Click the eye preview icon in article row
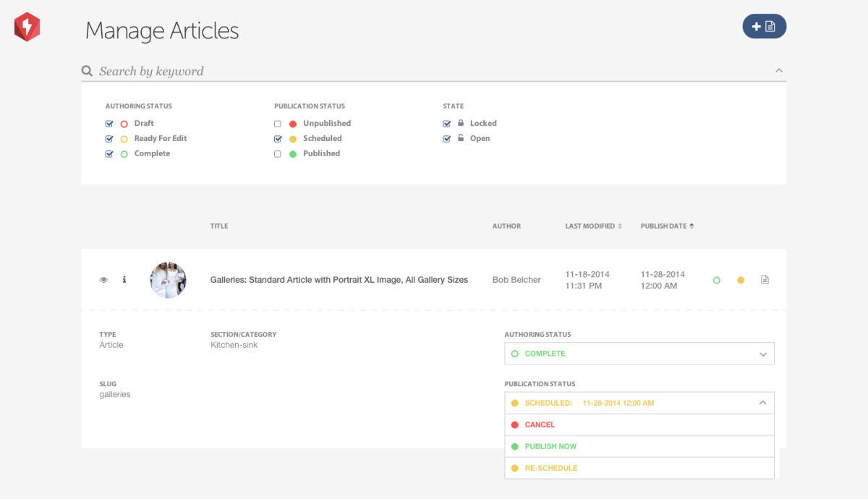This screenshot has width=868, height=499. click(103, 280)
